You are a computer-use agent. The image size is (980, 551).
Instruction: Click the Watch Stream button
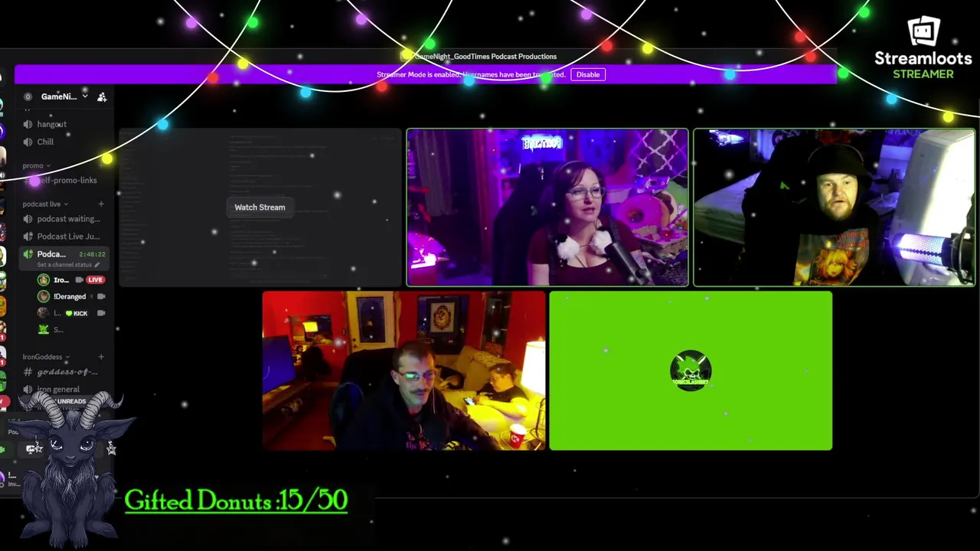(260, 207)
